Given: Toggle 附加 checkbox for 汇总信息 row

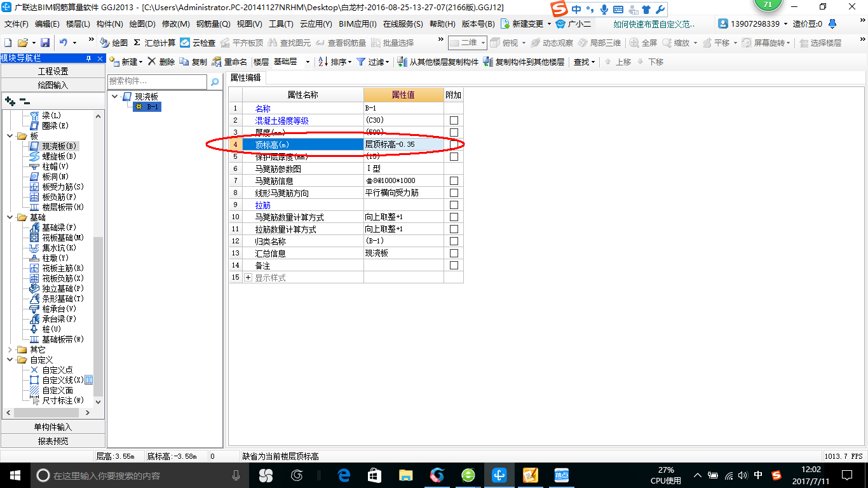Looking at the screenshot, I should click(x=454, y=254).
